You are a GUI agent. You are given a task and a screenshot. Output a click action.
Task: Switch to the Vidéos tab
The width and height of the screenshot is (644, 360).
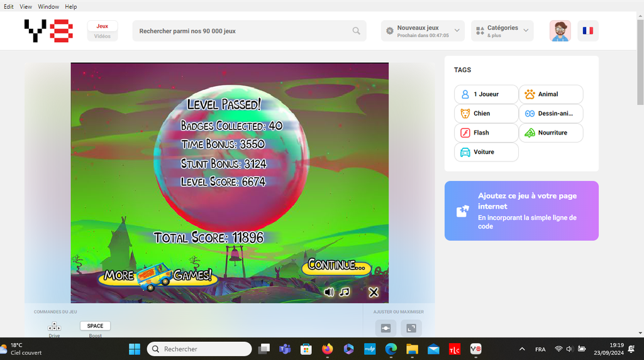pyautogui.click(x=102, y=36)
